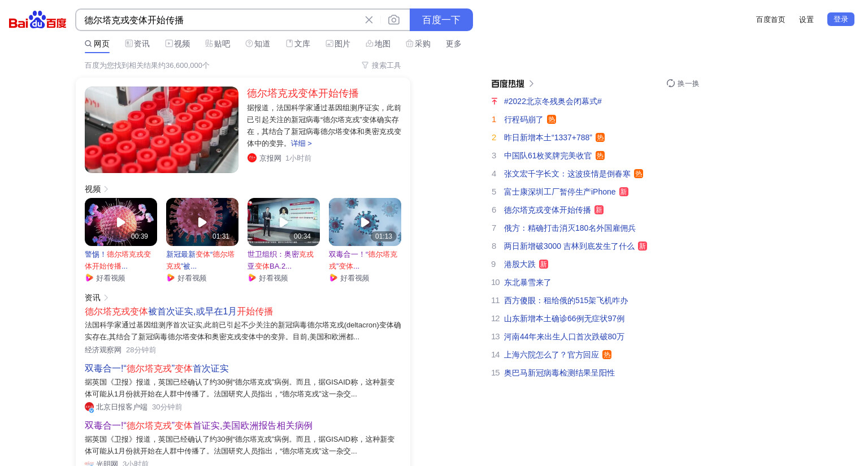Open hot search 东北暴雪来了
Viewport: 868px width, 466px height.
[x=528, y=282]
